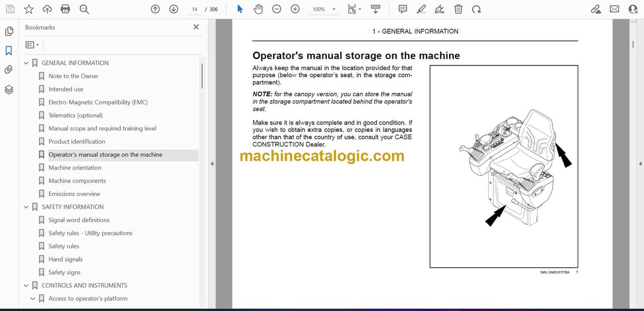
Task: Click the Delete trash icon
Action: tap(458, 9)
